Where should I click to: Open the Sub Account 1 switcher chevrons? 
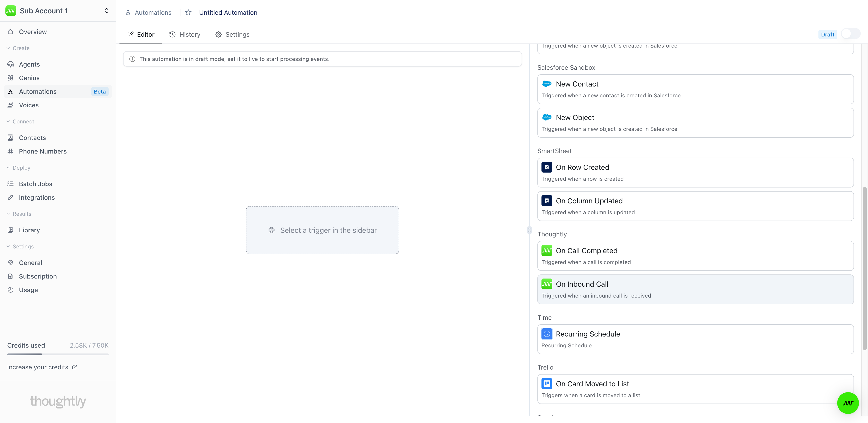point(107,11)
